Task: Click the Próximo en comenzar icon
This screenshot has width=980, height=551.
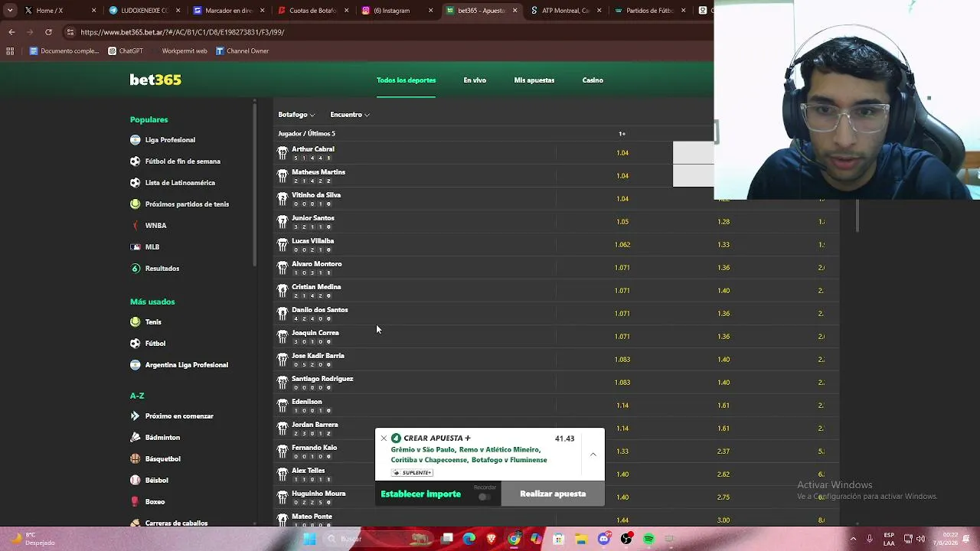Action: point(136,416)
